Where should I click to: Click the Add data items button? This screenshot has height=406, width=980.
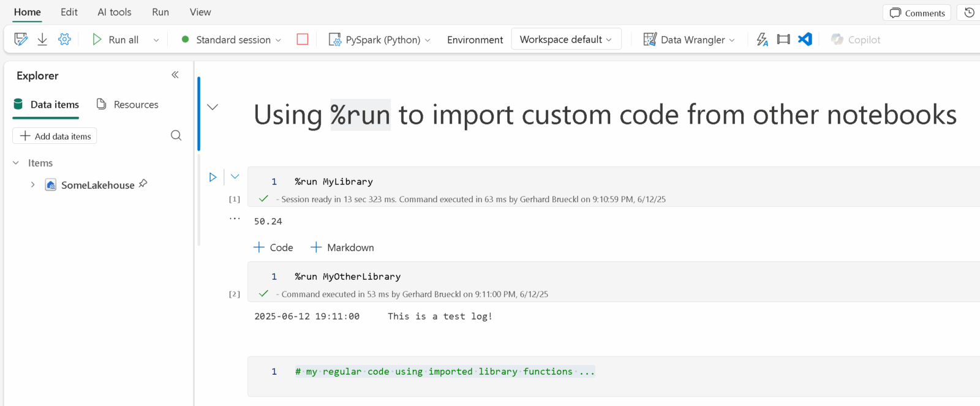pos(55,136)
